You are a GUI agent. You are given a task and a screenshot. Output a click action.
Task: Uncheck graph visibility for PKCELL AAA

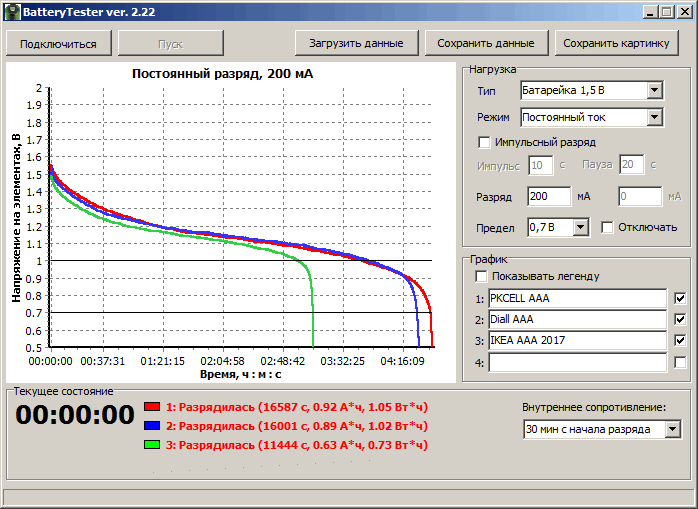click(x=681, y=298)
